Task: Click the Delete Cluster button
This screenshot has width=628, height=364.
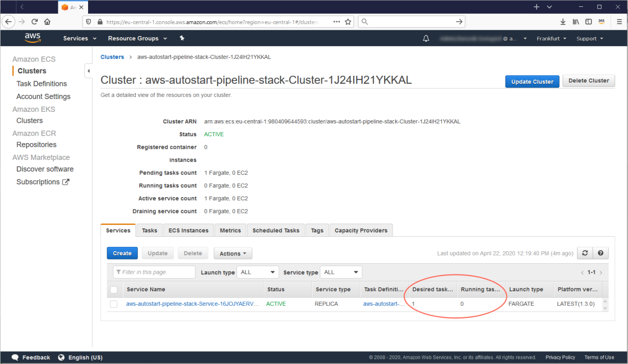Action: pos(588,81)
